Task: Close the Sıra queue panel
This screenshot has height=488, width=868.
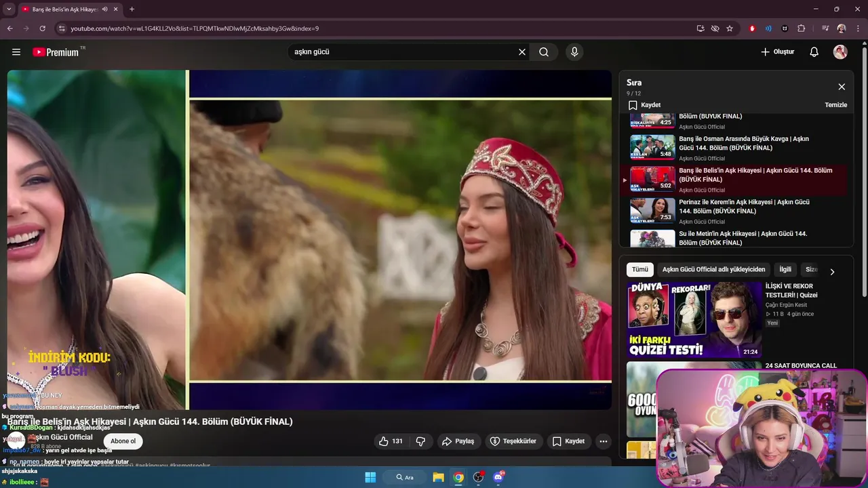Action: point(842,87)
